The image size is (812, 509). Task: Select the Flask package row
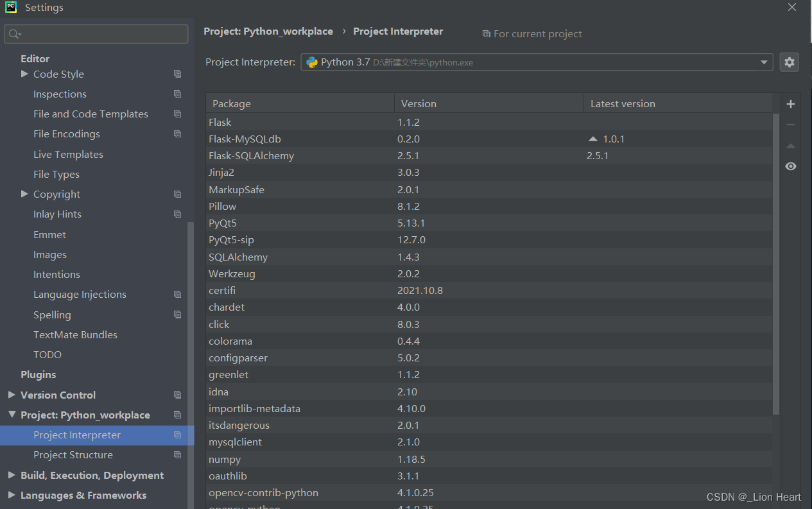(x=489, y=122)
